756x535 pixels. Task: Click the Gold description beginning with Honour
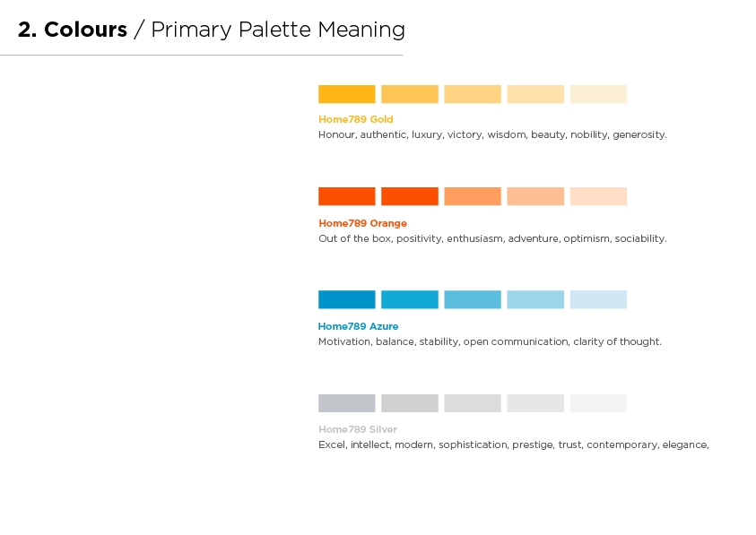pos(492,134)
